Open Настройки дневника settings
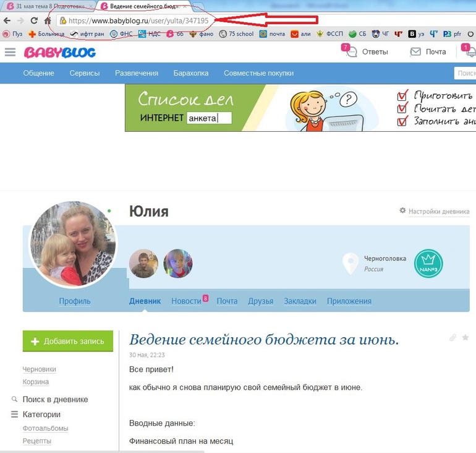 [435, 211]
